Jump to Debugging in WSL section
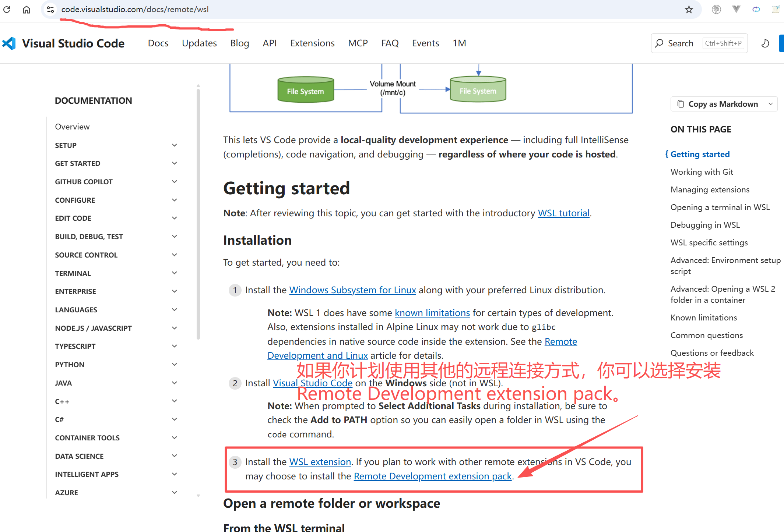Screen dimensions: 784x532 tap(705, 225)
